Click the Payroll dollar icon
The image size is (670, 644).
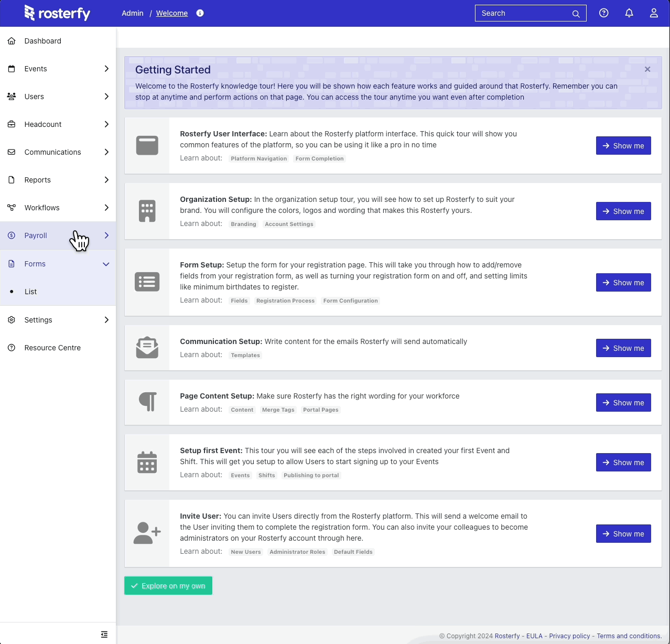tap(12, 235)
